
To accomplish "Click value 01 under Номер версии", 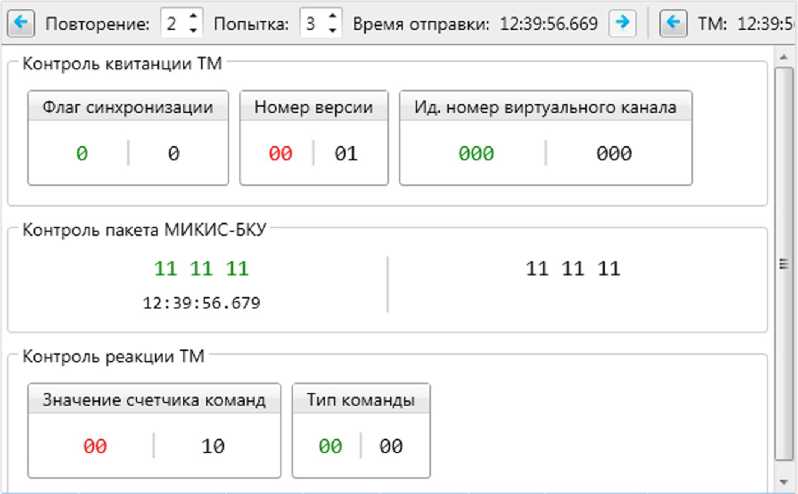I will pos(346,153).
